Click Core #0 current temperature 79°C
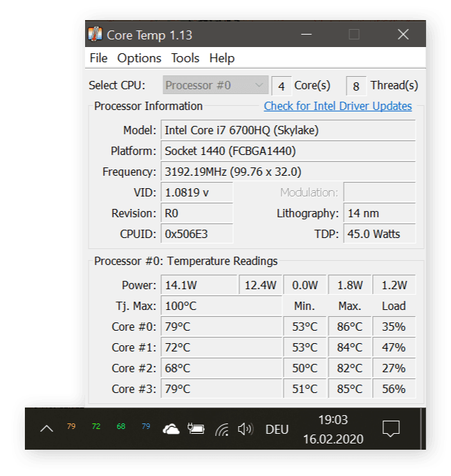 pos(221,327)
